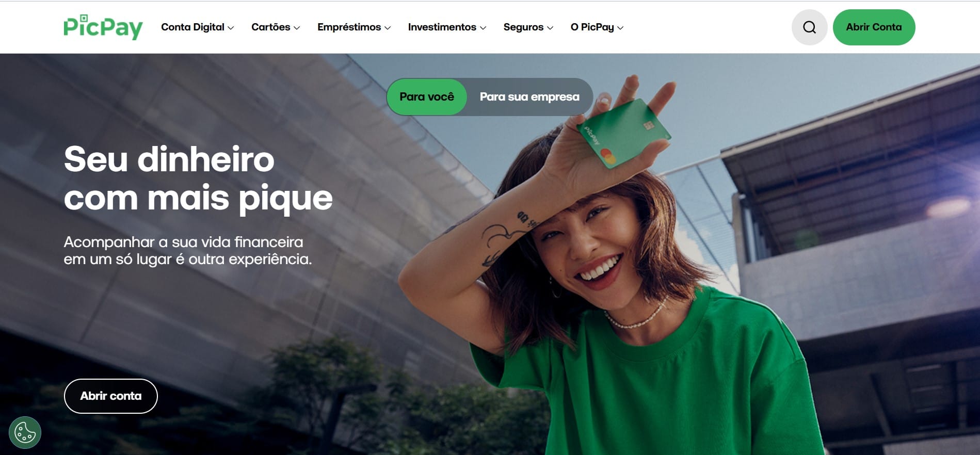Viewport: 980px width, 455px height.
Task: Open the O PicPay menu
Action: [x=597, y=27]
